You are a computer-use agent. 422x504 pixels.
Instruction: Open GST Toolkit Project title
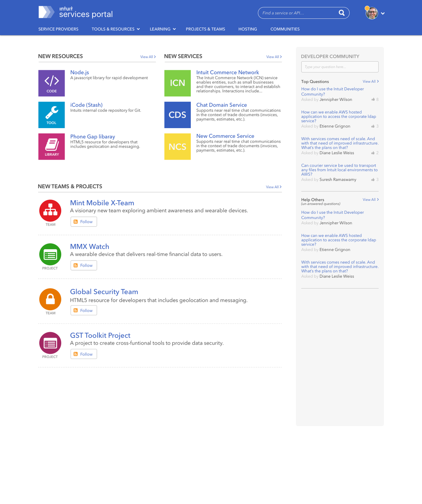click(100, 336)
